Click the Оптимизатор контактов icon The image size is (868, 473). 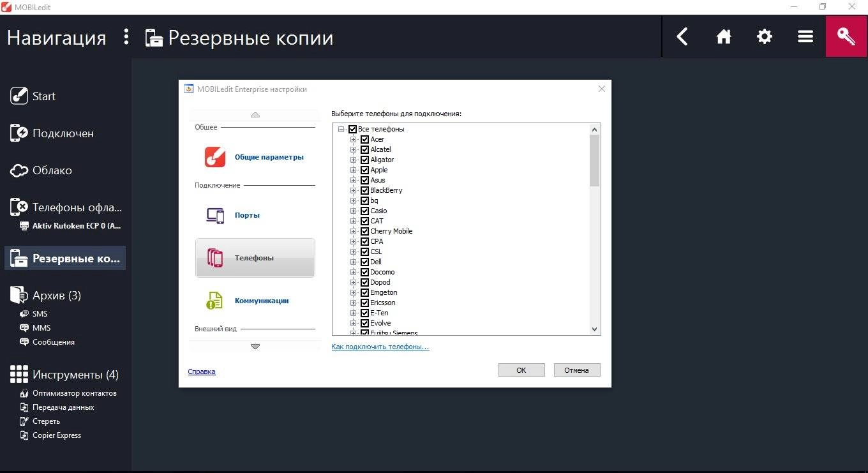point(24,393)
